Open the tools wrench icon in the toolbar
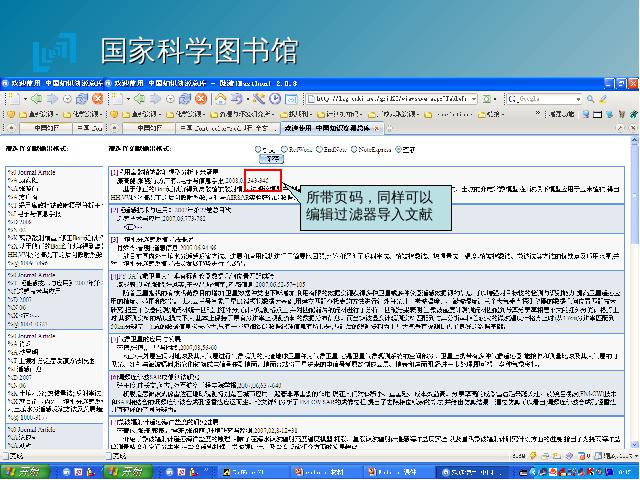Image resolution: width=640 pixels, height=480 pixels. coord(259,99)
